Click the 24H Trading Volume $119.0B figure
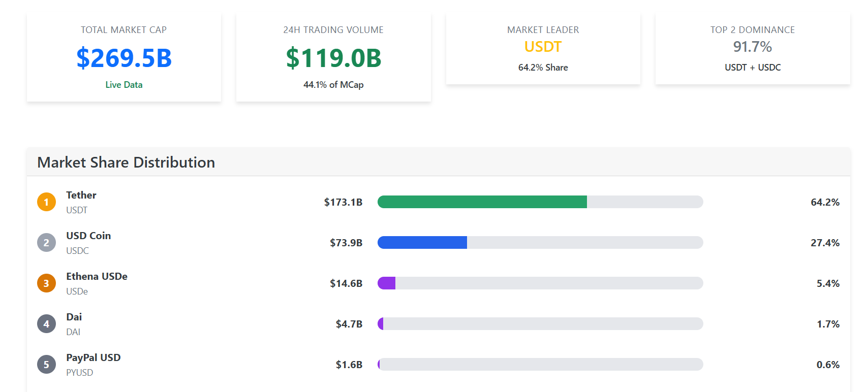The width and height of the screenshot is (868, 392). pos(333,58)
